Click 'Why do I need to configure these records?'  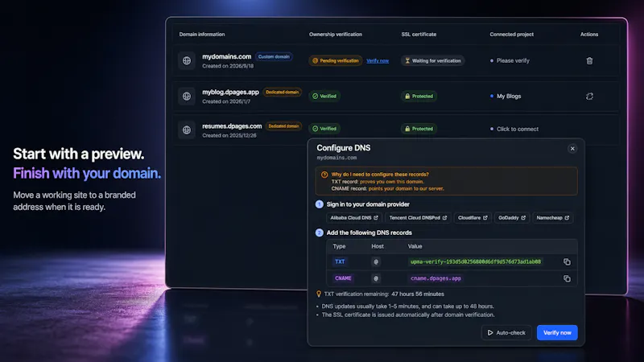pos(380,175)
